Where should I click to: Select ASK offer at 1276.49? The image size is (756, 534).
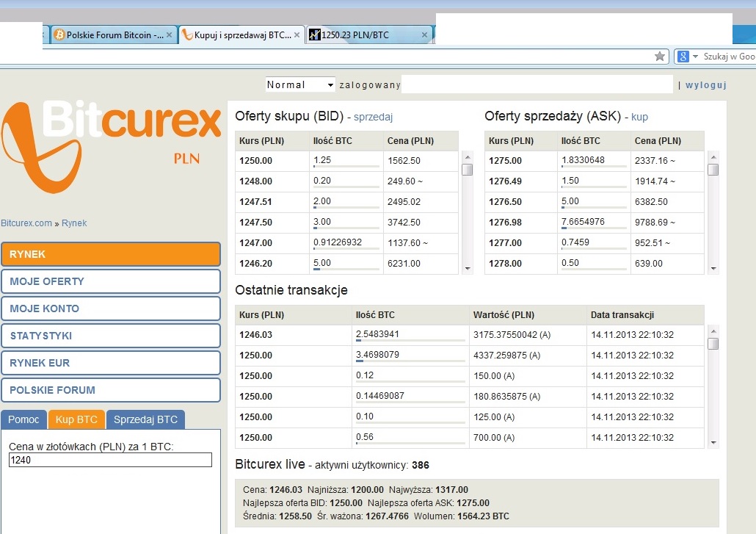(594, 181)
